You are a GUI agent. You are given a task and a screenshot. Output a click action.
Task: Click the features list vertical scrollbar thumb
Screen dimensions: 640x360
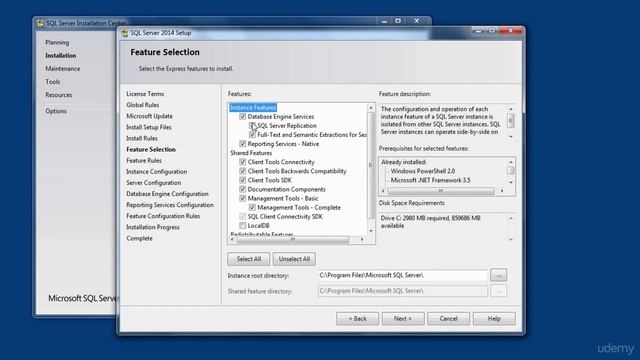[x=371, y=165]
